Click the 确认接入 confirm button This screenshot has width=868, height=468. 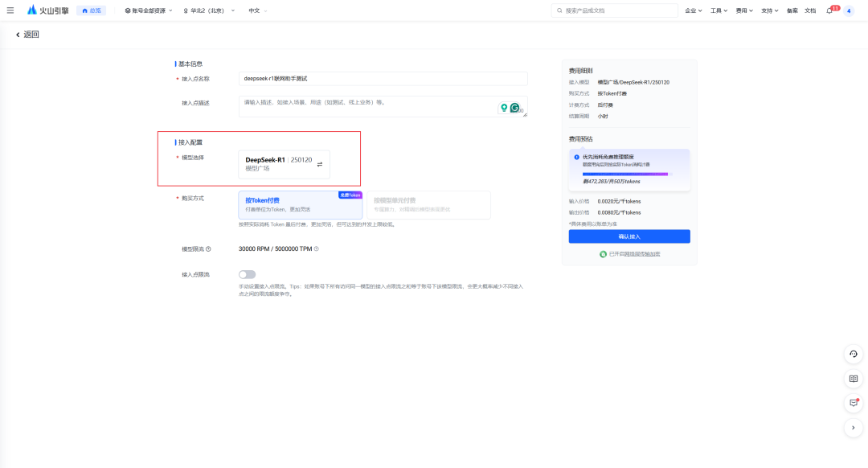point(629,236)
